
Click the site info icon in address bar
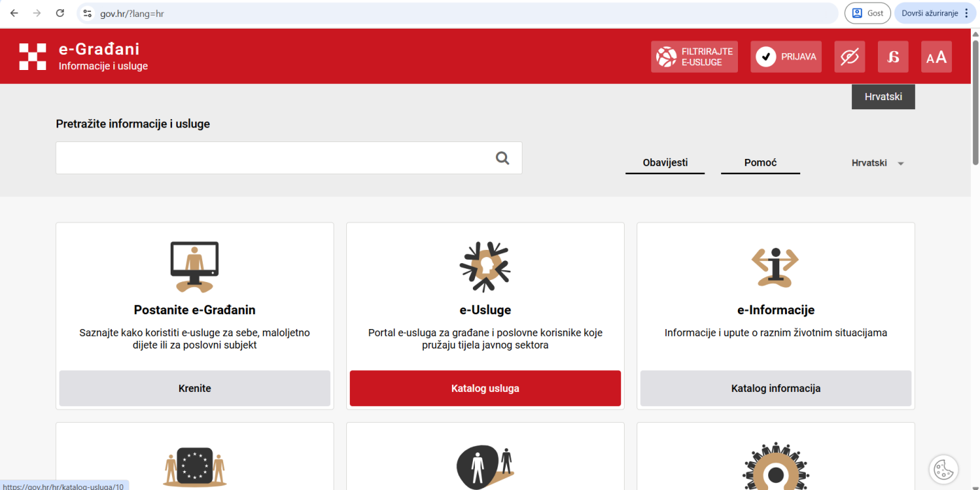[87, 13]
